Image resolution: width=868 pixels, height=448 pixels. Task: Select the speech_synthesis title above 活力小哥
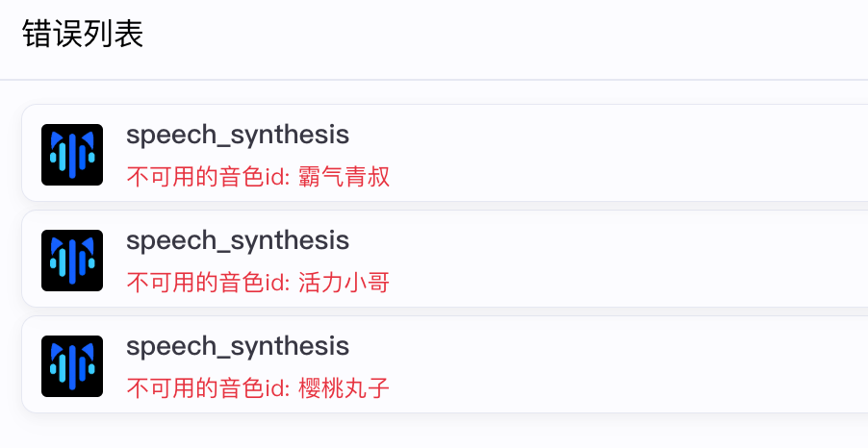click(237, 240)
